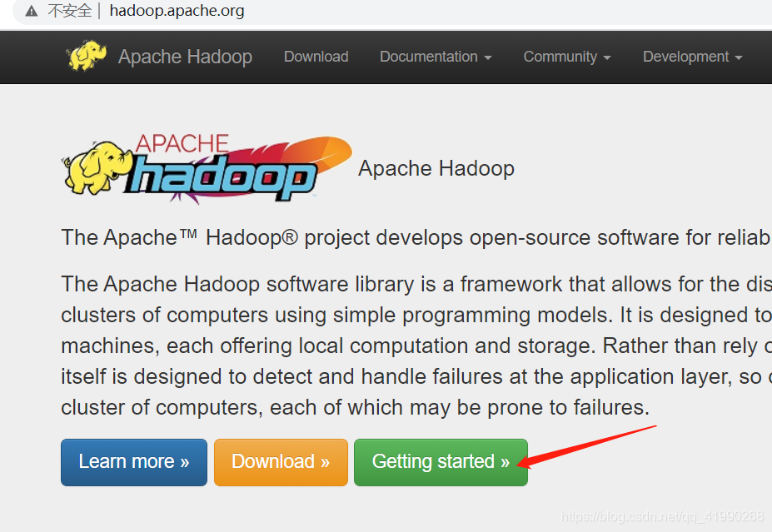Image resolution: width=772 pixels, height=532 pixels.
Task: Click the not-secure warning triangle icon
Action: [32, 11]
